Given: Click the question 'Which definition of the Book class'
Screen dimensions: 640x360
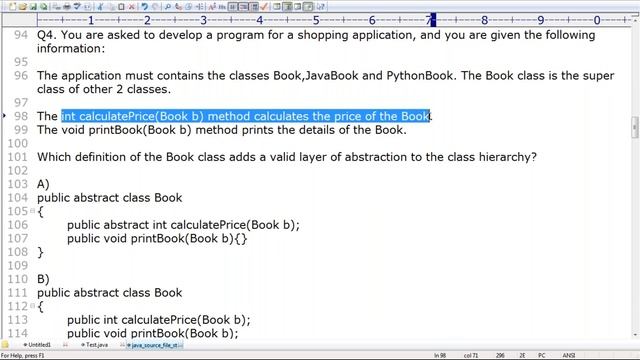Looking at the screenshot, I should click(x=287, y=157).
